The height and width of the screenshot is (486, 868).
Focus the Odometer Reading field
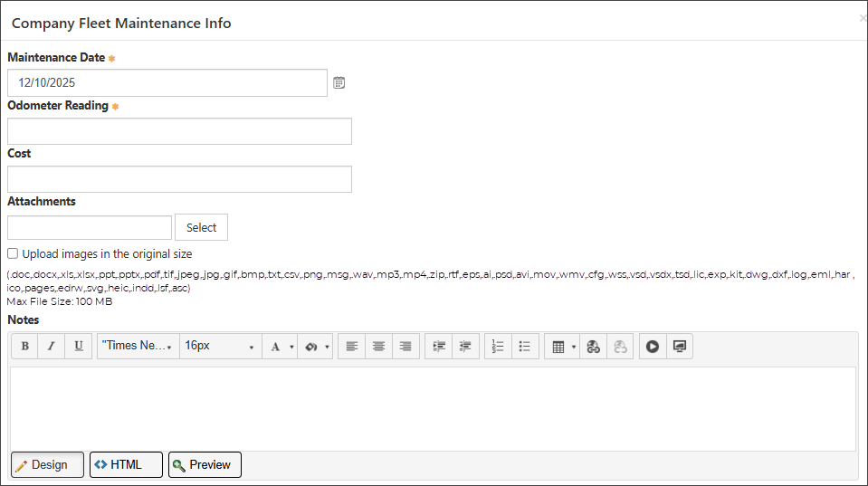(179, 131)
